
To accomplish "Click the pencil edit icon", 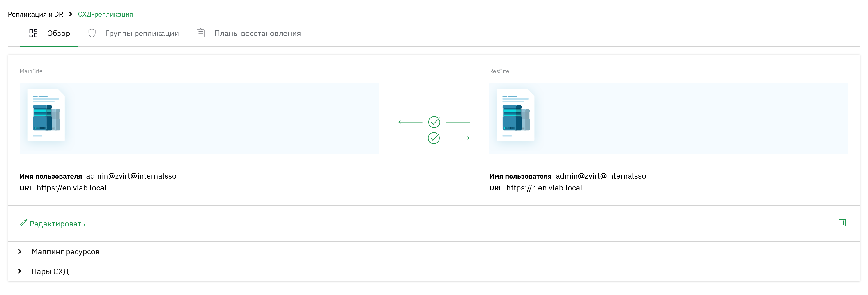I will tap(23, 223).
